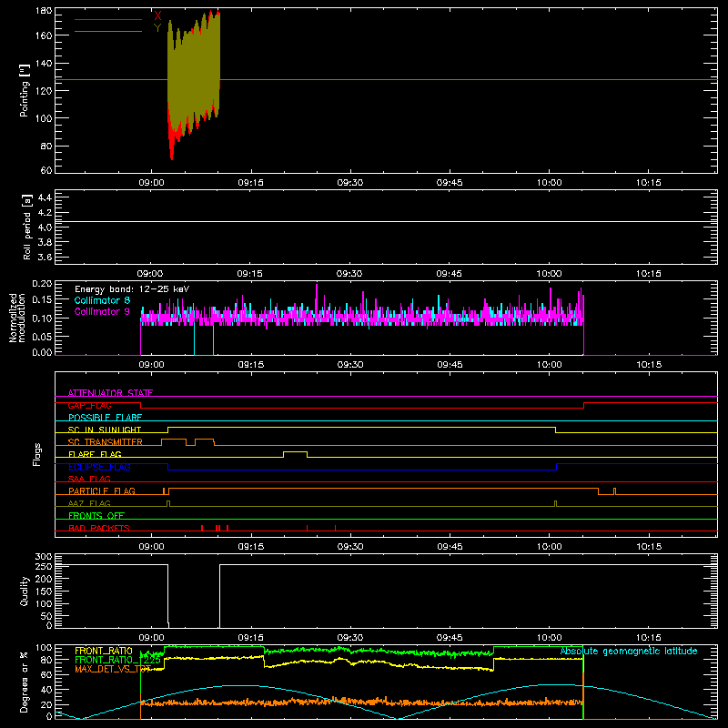Screen dimensions: 728x728
Task: Click the yellow FRONT_RATIO legend label
Action: pyautogui.click(x=104, y=652)
